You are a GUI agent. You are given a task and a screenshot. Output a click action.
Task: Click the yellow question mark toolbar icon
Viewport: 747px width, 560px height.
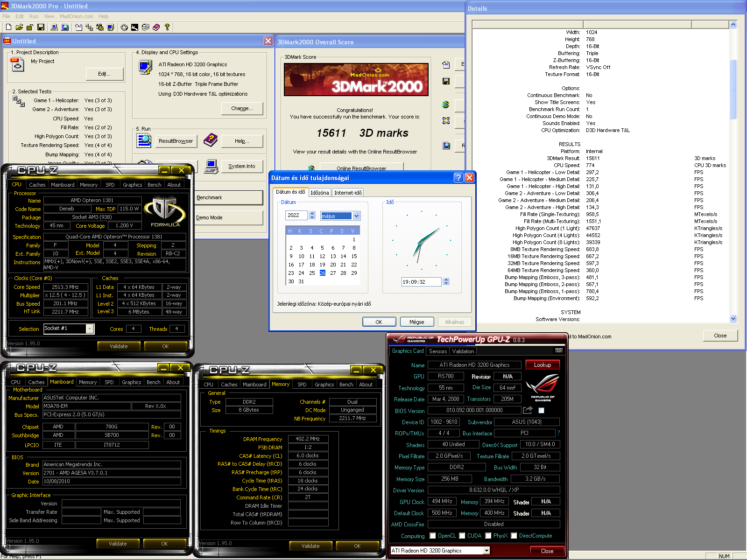click(x=167, y=28)
